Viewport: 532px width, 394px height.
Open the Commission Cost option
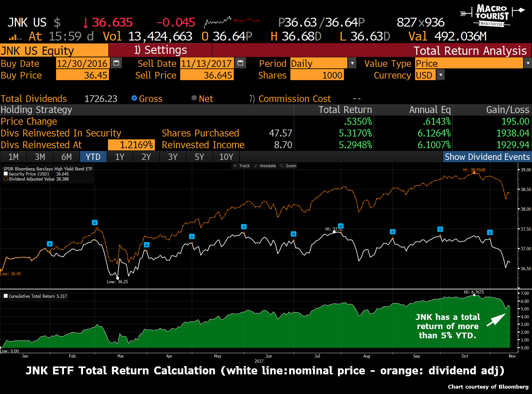tap(290, 99)
